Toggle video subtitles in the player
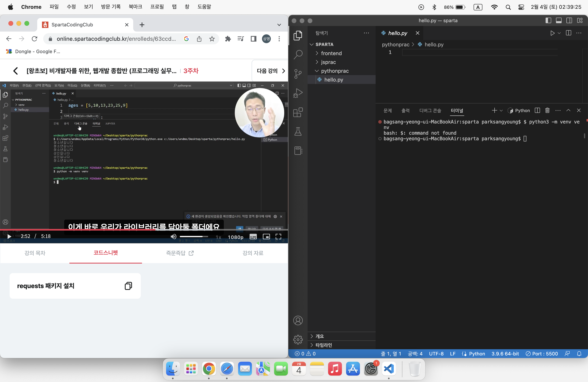This screenshot has height=382, width=588. pyautogui.click(x=253, y=236)
